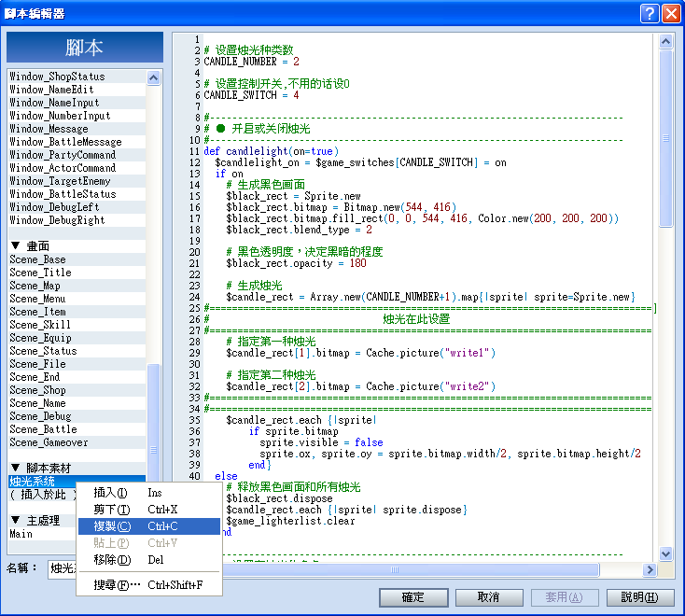The width and height of the screenshot is (685, 616).
Task: Select Scene_Equip script
Action: (77, 338)
